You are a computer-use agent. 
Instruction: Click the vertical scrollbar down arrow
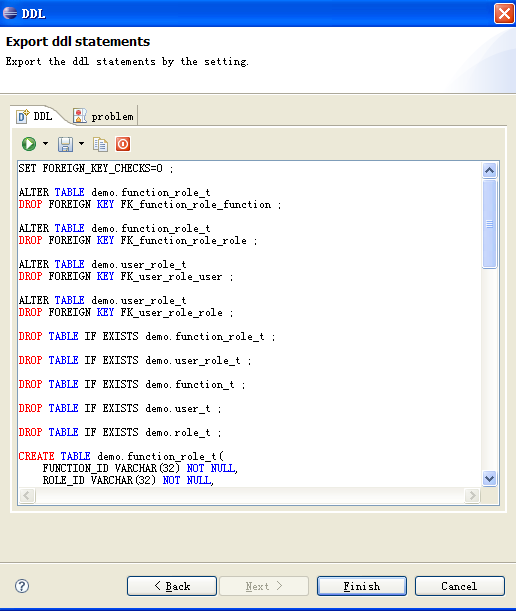(x=489, y=478)
